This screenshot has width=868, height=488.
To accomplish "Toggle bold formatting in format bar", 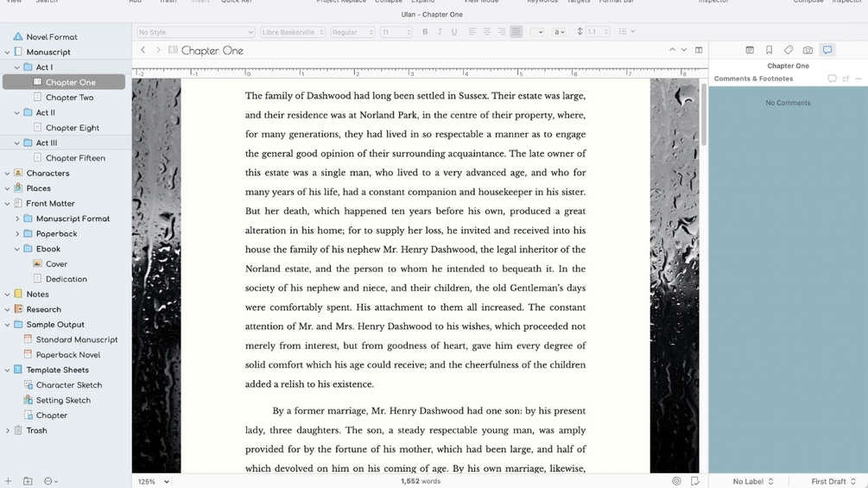I will pyautogui.click(x=425, y=32).
